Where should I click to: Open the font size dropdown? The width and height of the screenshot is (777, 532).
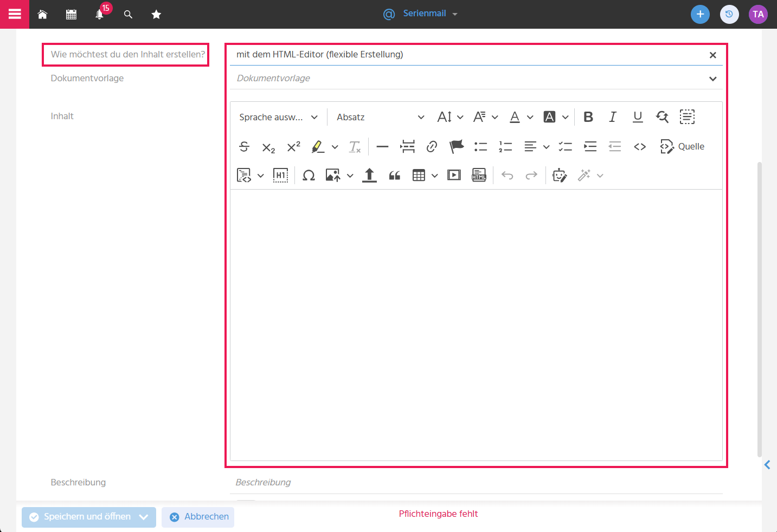[x=450, y=117]
